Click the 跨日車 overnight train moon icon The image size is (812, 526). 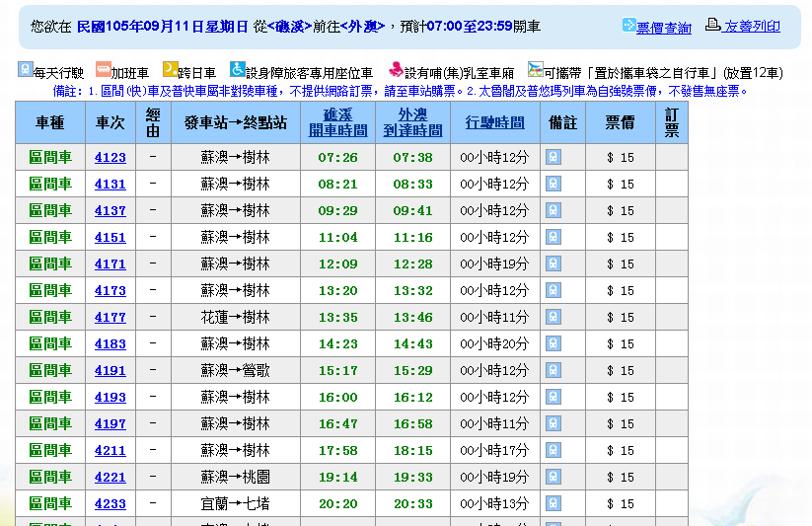170,69
